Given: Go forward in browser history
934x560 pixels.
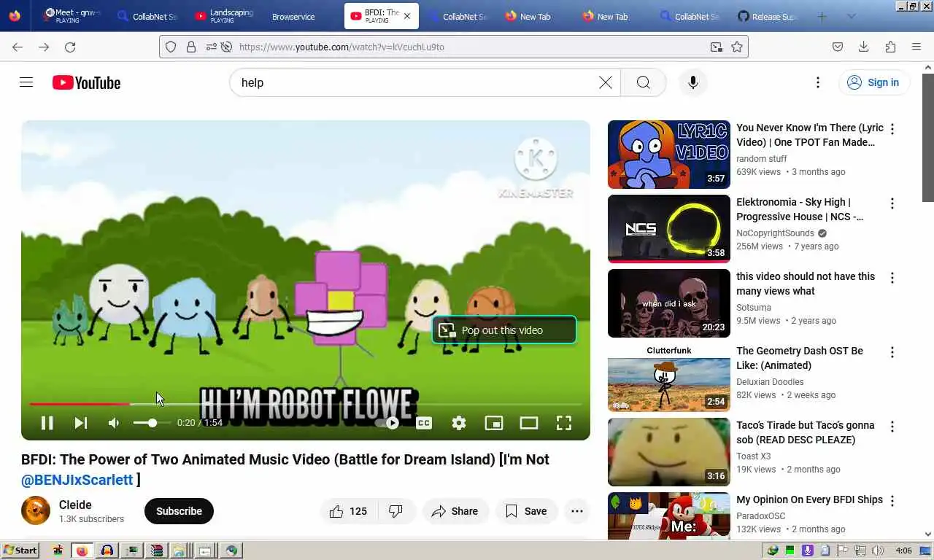Looking at the screenshot, I should pos(44,47).
